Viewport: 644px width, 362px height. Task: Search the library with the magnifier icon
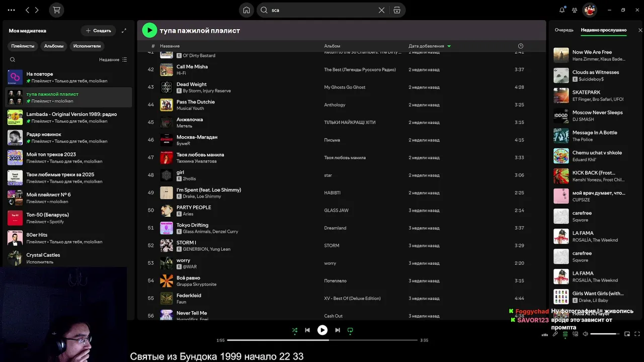[13, 59]
